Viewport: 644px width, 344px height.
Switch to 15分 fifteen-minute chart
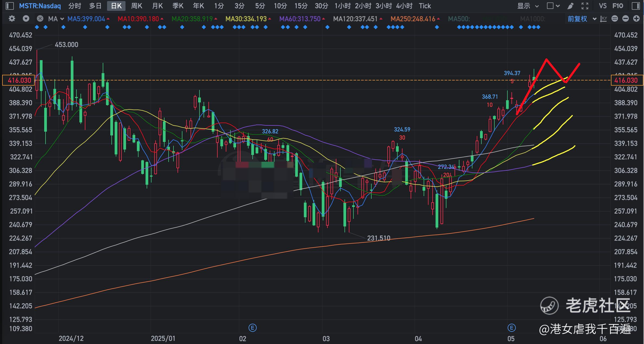click(301, 6)
